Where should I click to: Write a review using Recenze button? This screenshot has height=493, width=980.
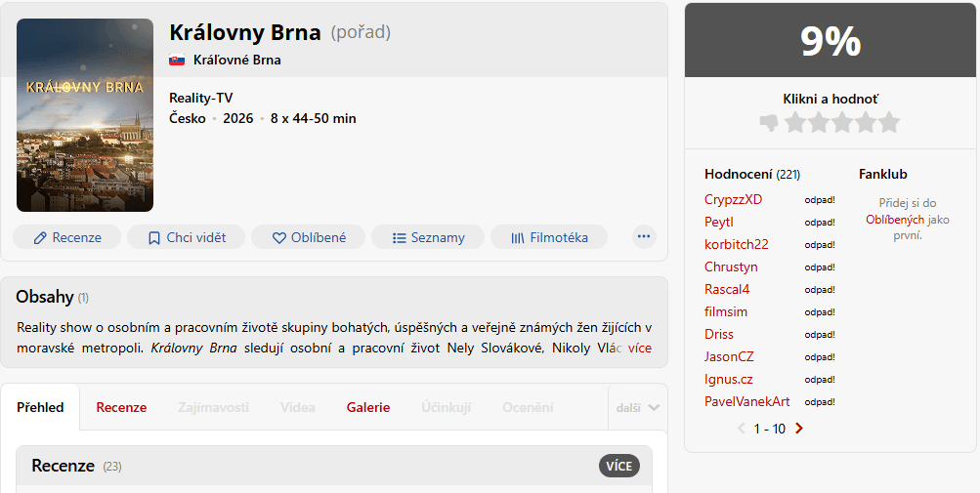click(x=66, y=237)
